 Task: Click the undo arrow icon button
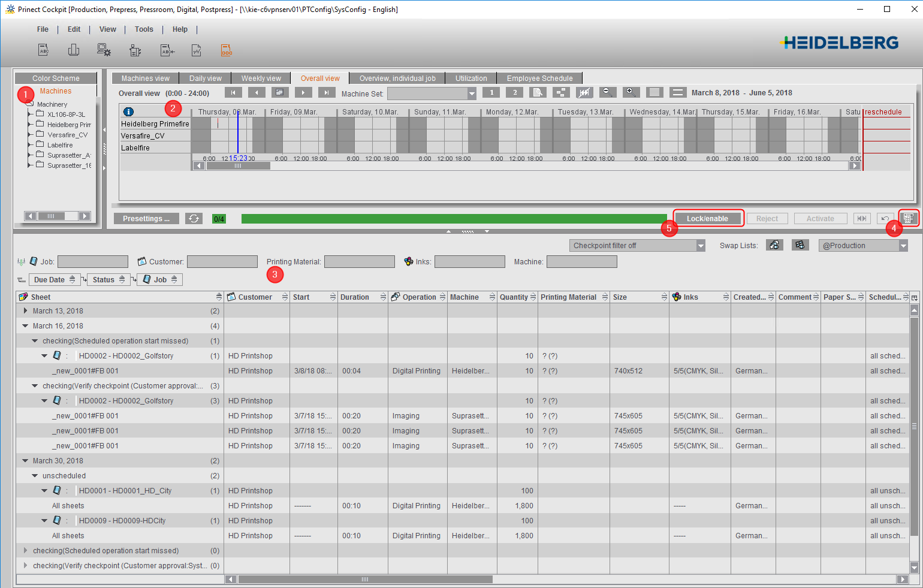click(885, 219)
